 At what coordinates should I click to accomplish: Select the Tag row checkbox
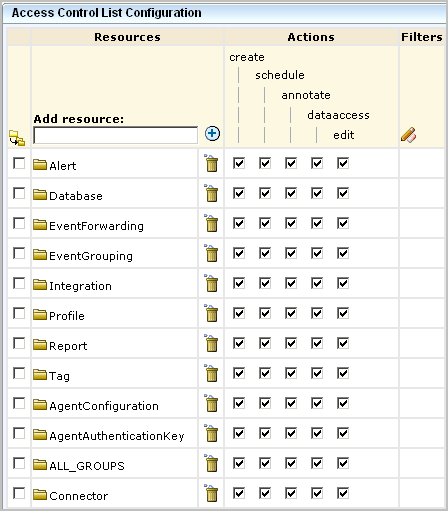(x=19, y=373)
